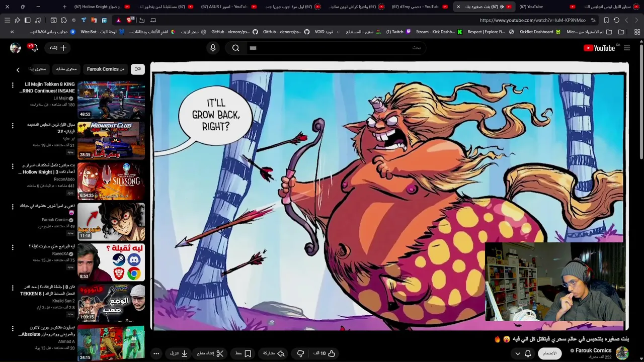Toggle the browser sidebar panel
The width and height of the screenshot is (644, 362).
pyautogui.click(x=27, y=20)
